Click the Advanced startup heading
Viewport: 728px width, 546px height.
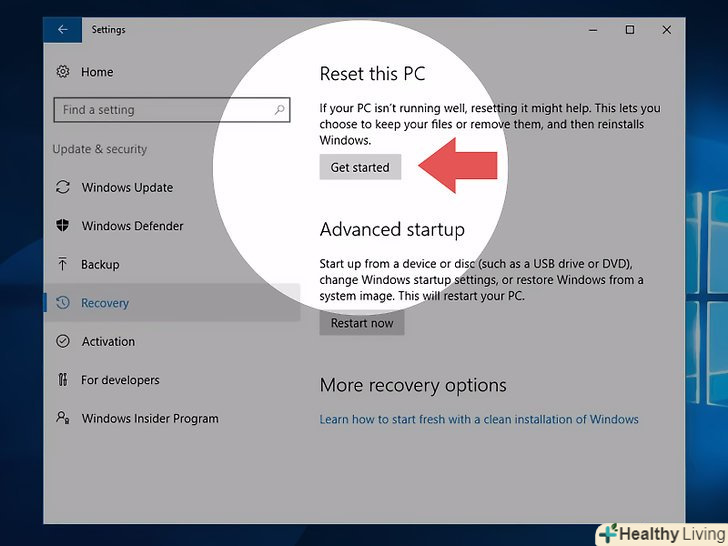coord(392,229)
